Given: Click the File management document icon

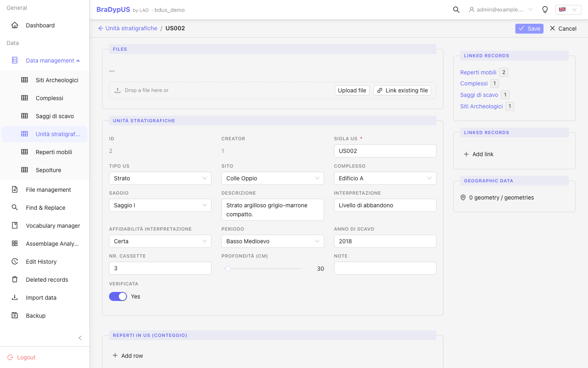Looking at the screenshot, I should 15,189.
